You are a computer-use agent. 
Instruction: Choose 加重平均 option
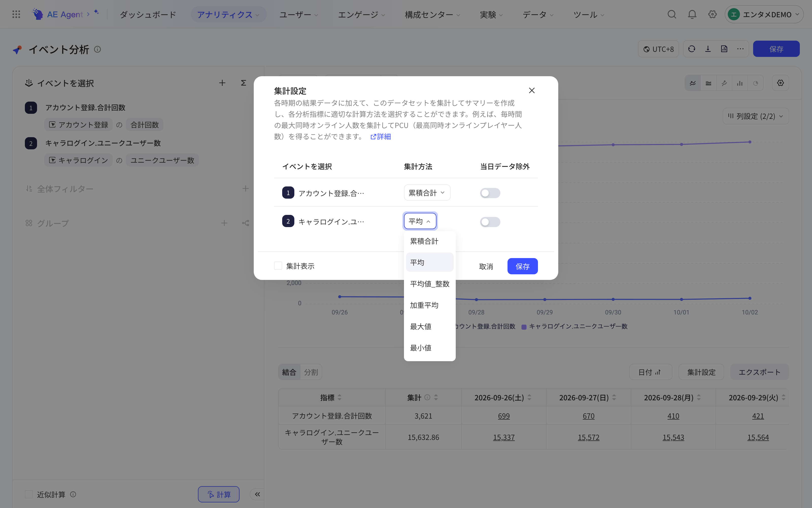pos(430,305)
